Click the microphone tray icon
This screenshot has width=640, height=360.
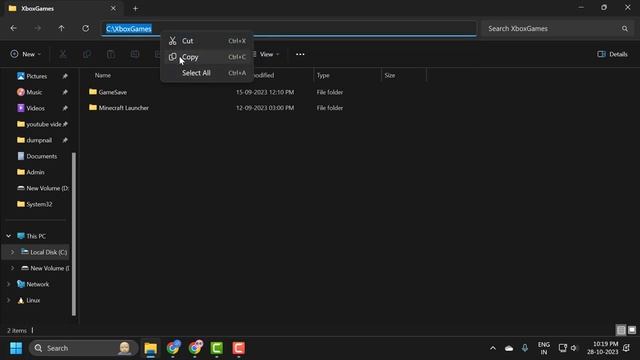pyautogui.click(x=525, y=348)
